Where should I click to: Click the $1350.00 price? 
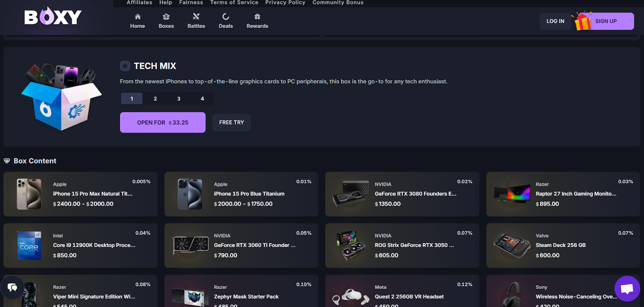tap(388, 204)
